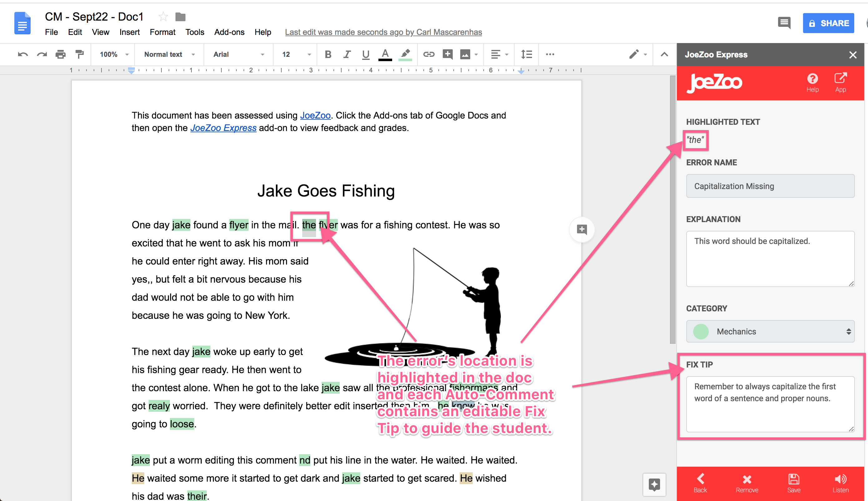Open the Format menu
Image resolution: width=868 pixels, height=501 pixels.
click(x=162, y=32)
